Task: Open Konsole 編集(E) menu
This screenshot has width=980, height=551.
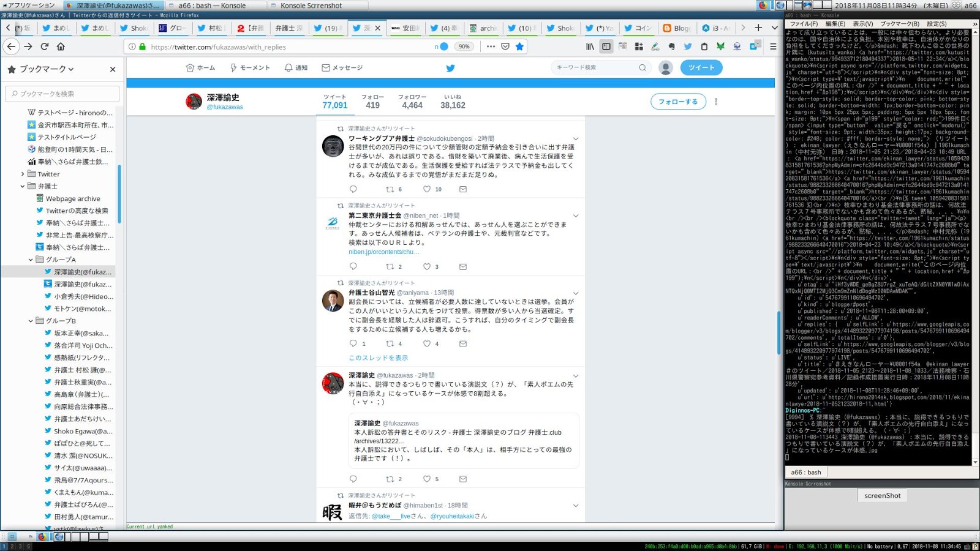Action: pos(835,24)
